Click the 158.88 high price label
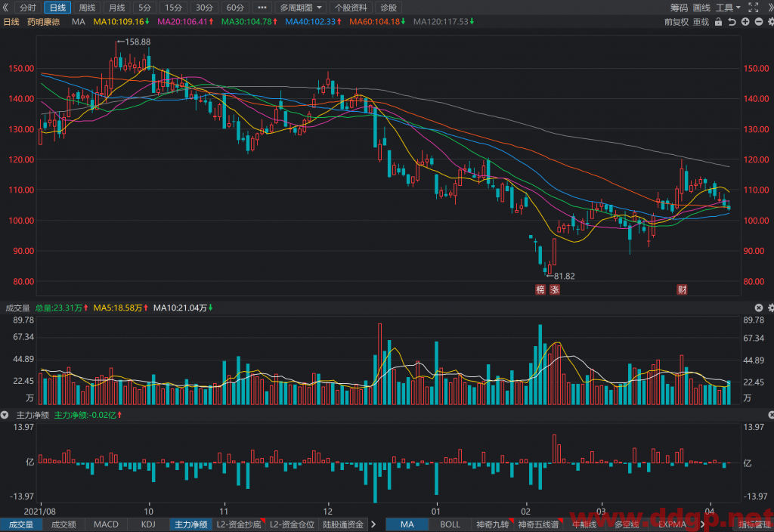This screenshot has height=532, width=774. (138, 42)
